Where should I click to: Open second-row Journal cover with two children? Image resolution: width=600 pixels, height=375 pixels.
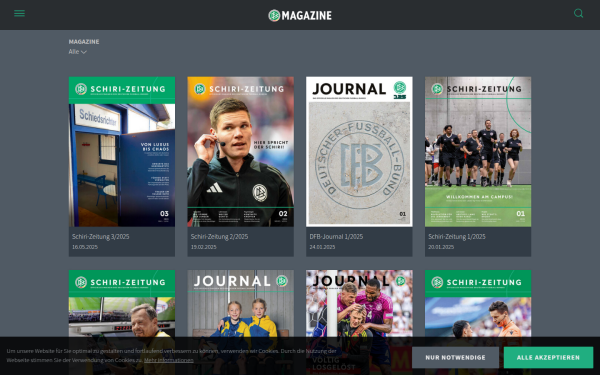pos(240,303)
